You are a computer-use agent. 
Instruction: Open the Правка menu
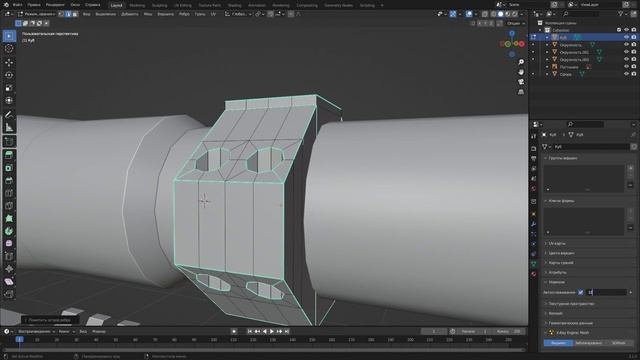click(x=34, y=5)
